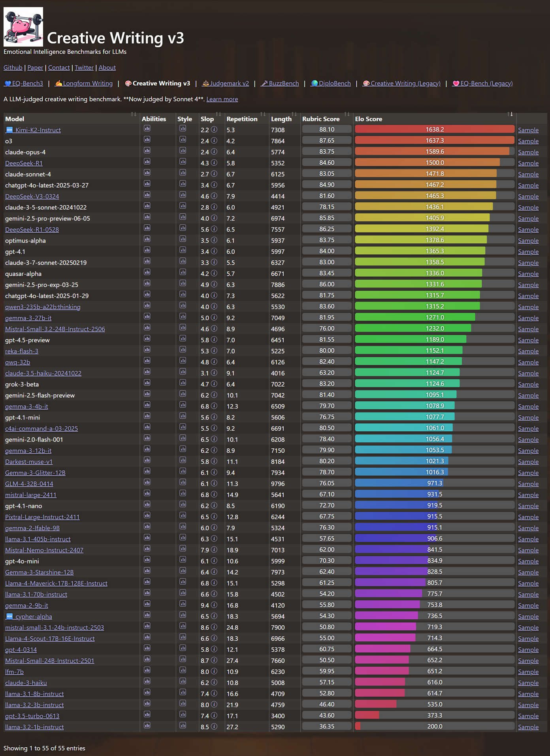Open Style chart icon for gpt-4.1 row
550x756 pixels.
(x=183, y=250)
